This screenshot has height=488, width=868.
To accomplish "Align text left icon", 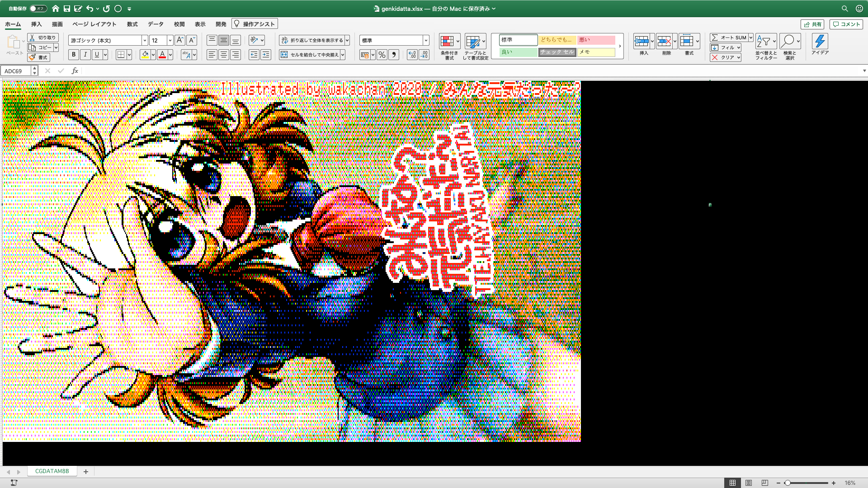I will [212, 55].
